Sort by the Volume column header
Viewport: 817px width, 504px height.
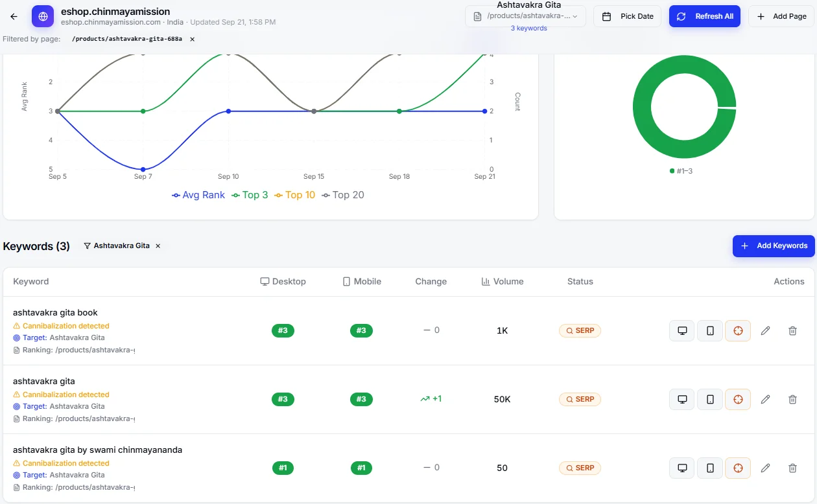pos(503,282)
